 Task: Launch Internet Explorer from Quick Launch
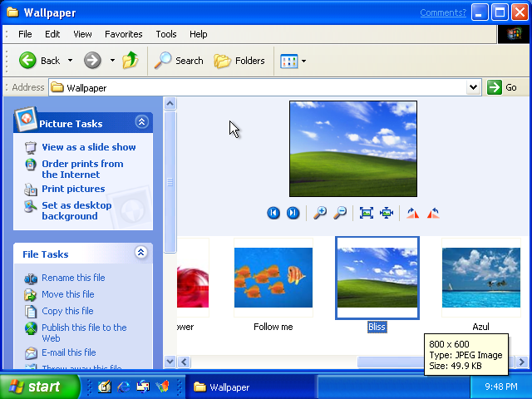pos(124,387)
